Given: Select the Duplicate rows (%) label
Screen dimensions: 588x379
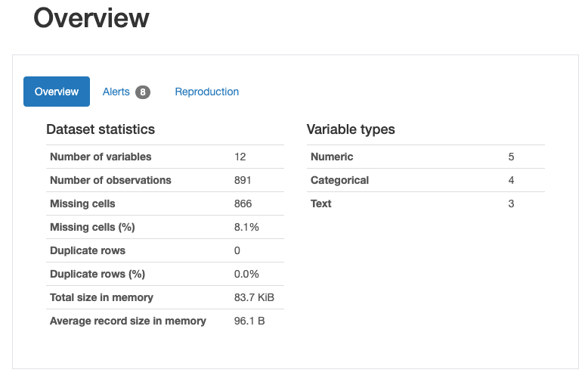Looking at the screenshot, I should [97, 274].
